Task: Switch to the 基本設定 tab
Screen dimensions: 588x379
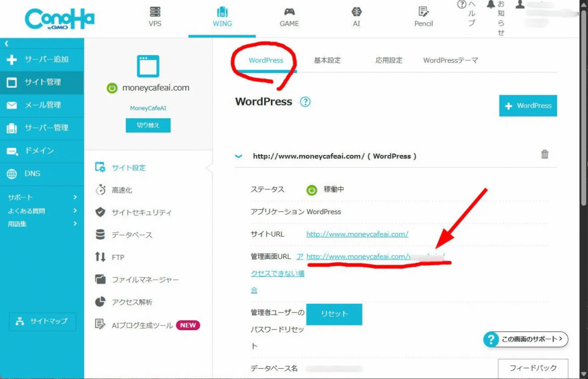Action: [x=327, y=60]
